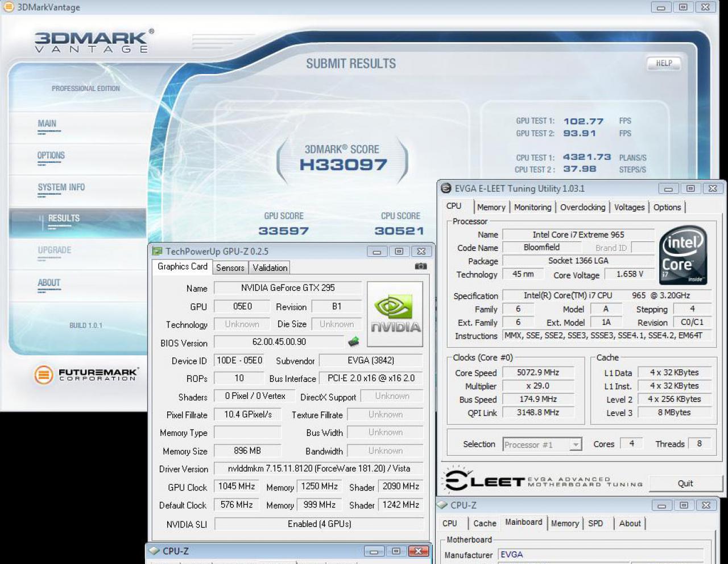Screen dimensions: 728x564
Task: Click the CPU SCORE value 30521
Action: tap(399, 231)
